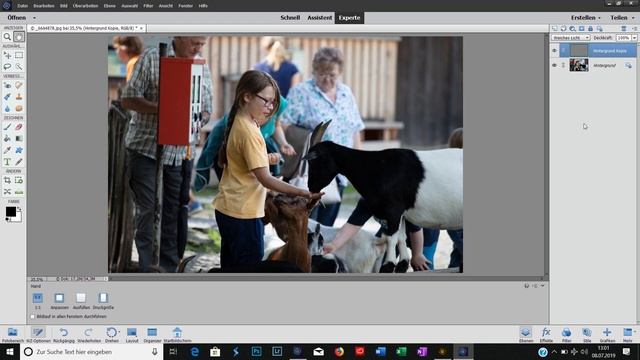
Task: Select the Custom Shape tool
Action: [x=19, y=150]
